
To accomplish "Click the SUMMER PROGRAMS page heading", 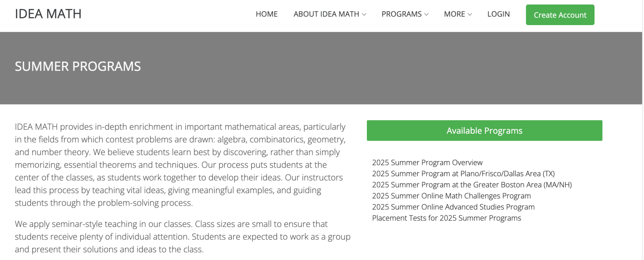I will click(78, 66).
